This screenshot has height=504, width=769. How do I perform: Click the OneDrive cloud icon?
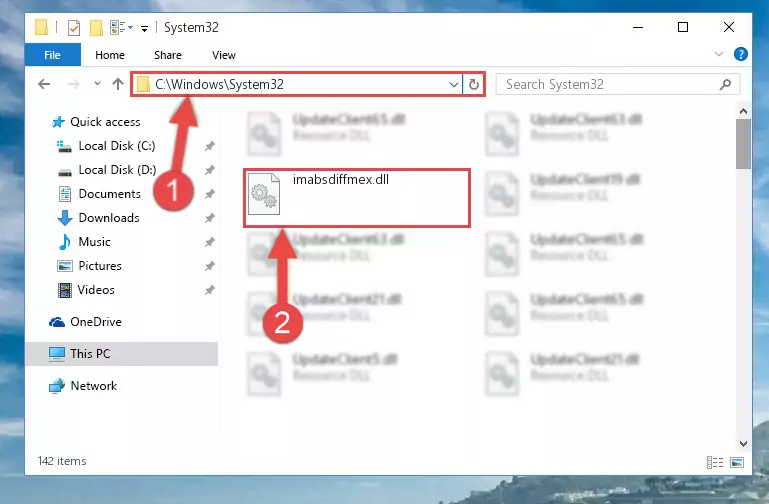[x=57, y=322]
